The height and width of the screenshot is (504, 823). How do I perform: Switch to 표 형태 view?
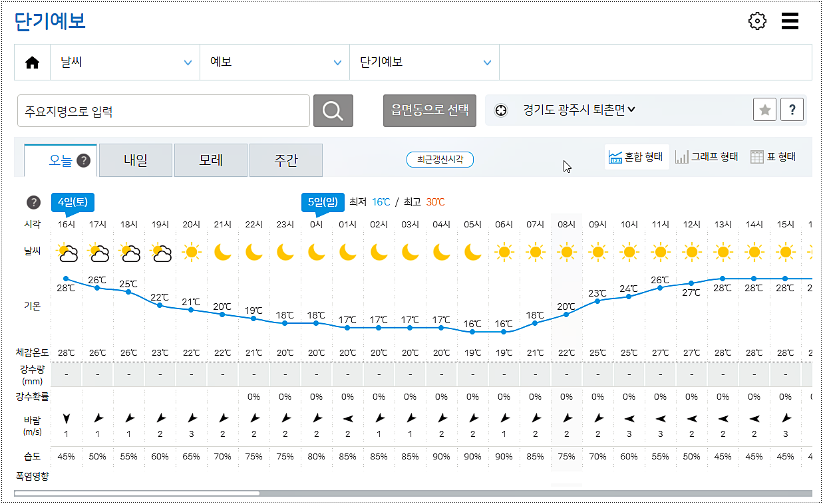click(773, 157)
